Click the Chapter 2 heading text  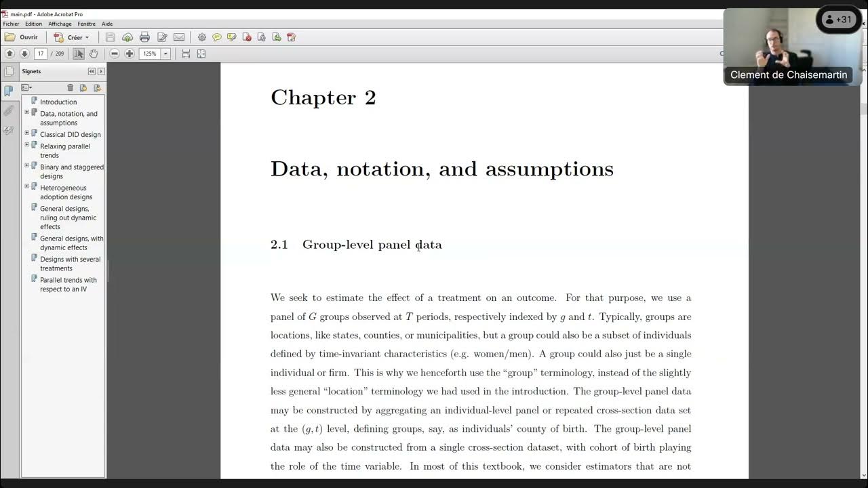coord(323,98)
